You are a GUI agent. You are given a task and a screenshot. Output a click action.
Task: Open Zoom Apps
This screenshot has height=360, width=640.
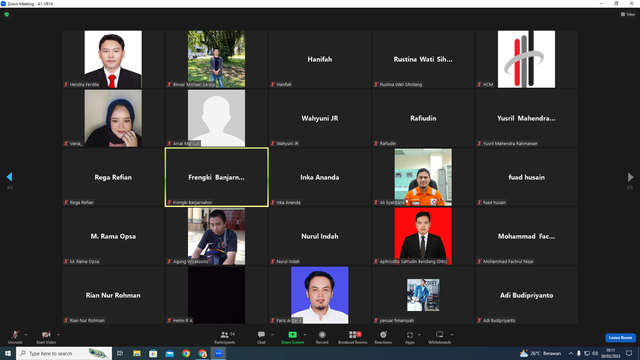(x=410, y=337)
